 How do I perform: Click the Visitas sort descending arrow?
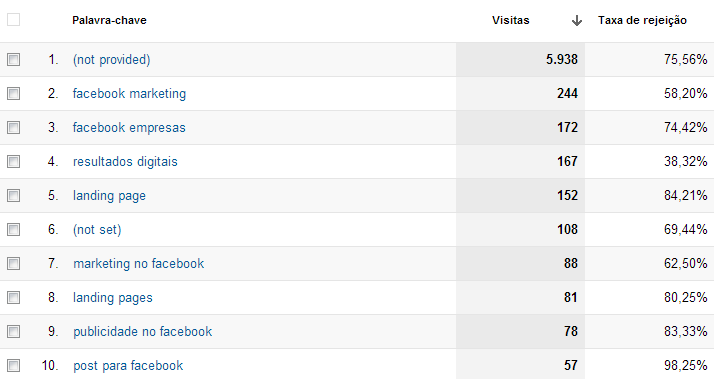click(x=576, y=20)
